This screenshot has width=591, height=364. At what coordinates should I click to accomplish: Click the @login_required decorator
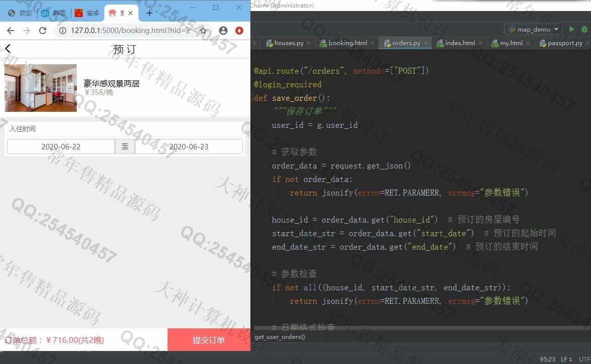pyautogui.click(x=287, y=84)
